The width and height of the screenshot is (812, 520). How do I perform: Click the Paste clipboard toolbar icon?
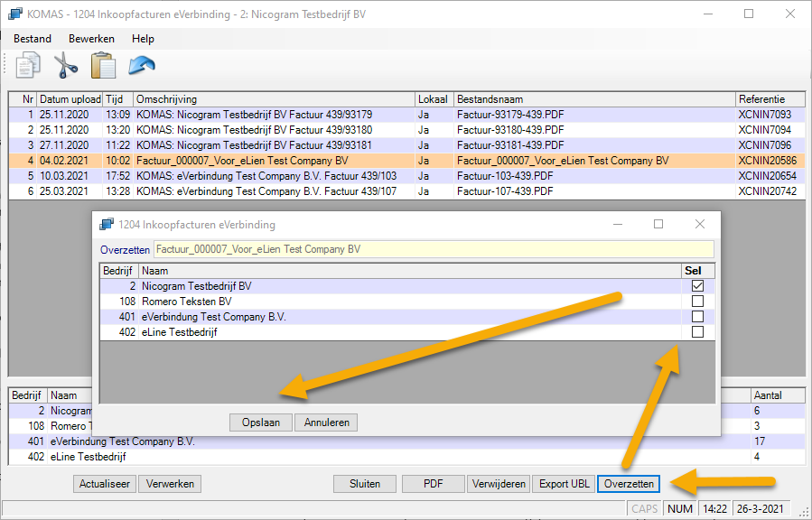pos(103,65)
